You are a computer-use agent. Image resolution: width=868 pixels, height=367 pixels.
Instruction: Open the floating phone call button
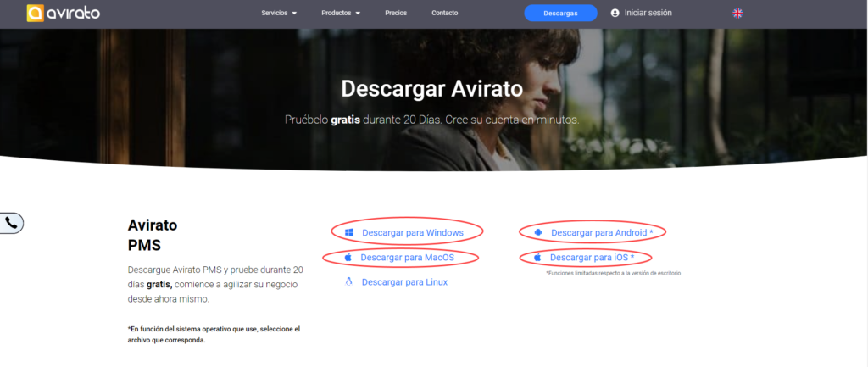tap(11, 223)
